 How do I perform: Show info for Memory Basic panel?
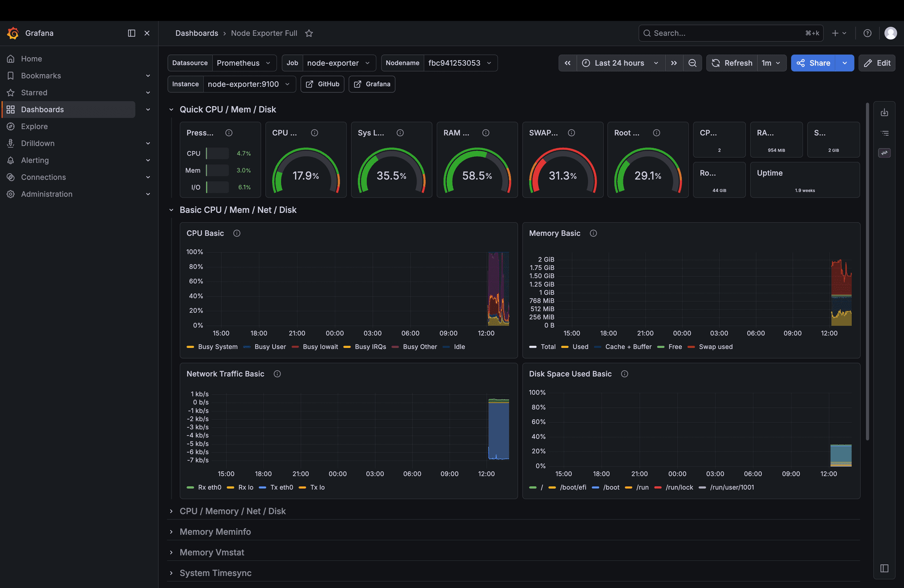[593, 234]
